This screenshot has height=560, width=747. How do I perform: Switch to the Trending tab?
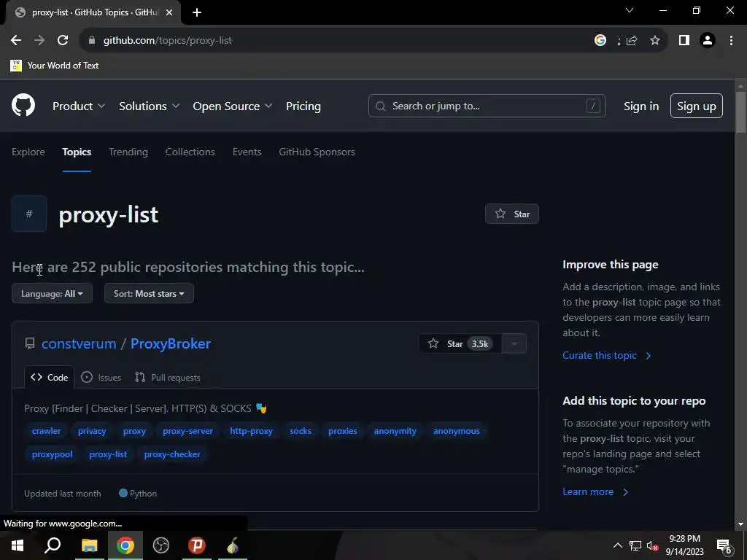point(128,152)
